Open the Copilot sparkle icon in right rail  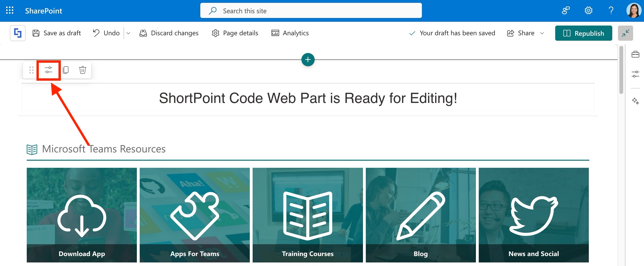coord(635,101)
